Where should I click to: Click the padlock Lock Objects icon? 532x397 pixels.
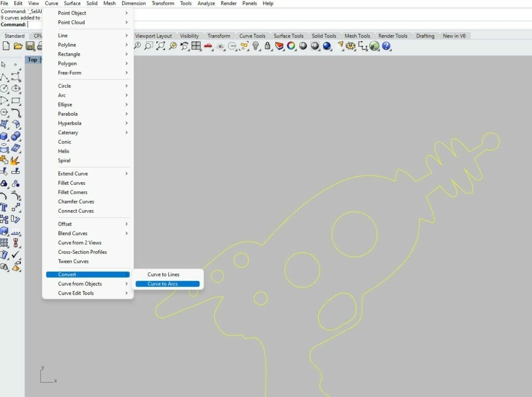coord(268,46)
